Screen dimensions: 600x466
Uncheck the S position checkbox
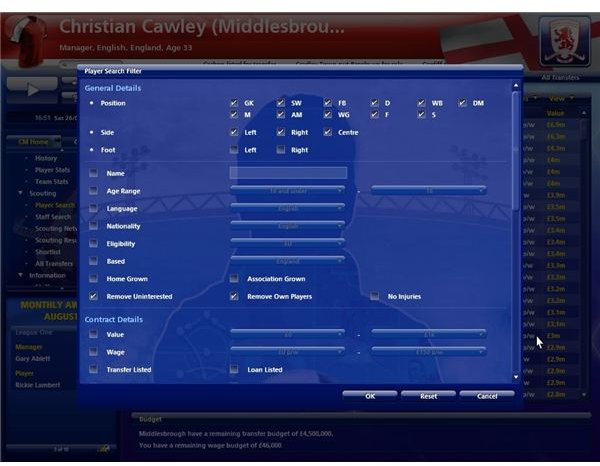tap(421, 115)
